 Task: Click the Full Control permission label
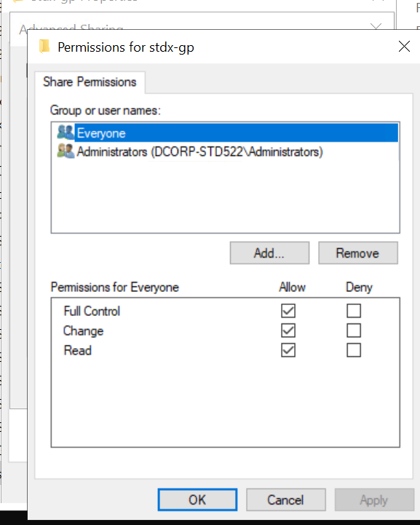(x=92, y=311)
